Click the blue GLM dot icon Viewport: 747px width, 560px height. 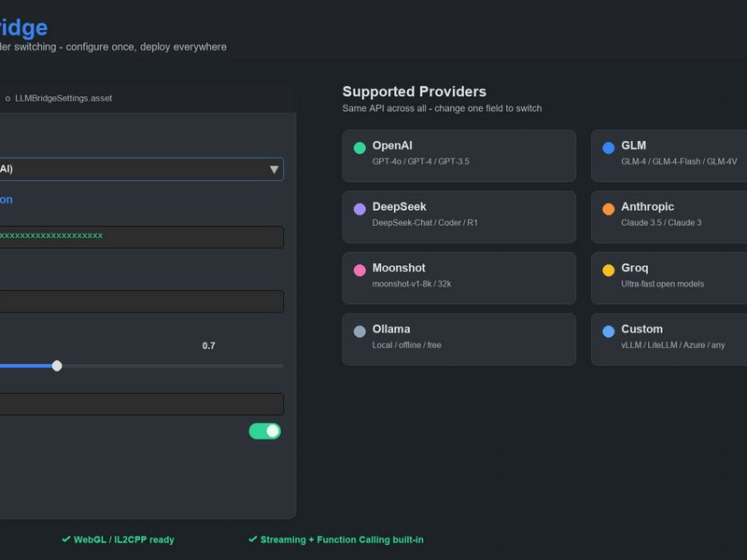(x=609, y=147)
